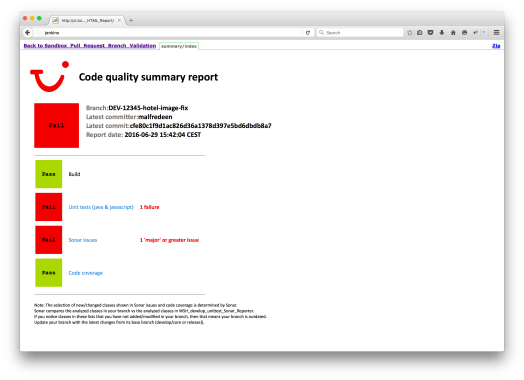Click the macOS green maximize window button
This screenshot has width=524, height=380.
(39, 18)
